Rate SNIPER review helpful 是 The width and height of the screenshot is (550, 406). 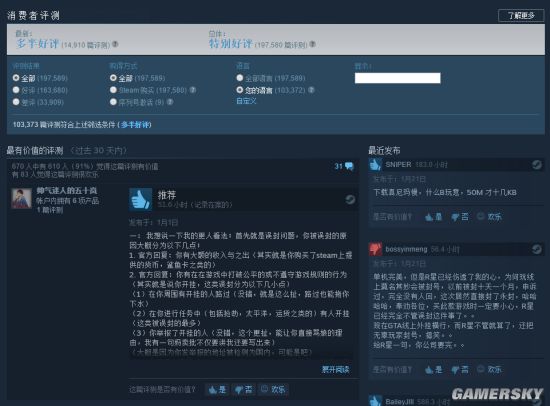[x=434, y=217]
